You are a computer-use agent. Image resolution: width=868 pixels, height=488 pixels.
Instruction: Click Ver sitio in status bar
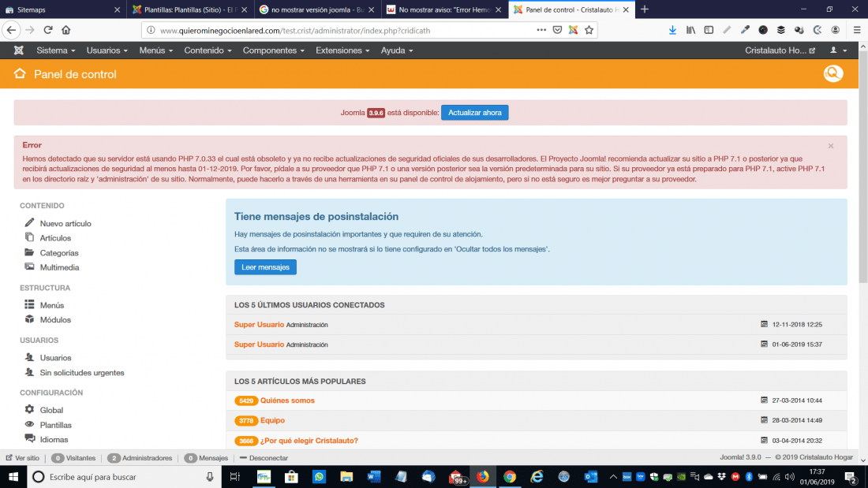click(x=23, y=458)
